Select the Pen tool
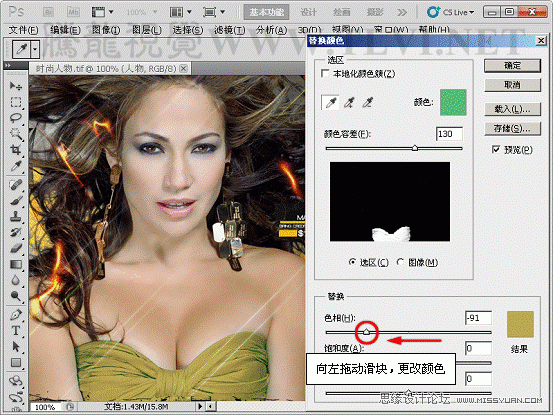 pos(16,315)
